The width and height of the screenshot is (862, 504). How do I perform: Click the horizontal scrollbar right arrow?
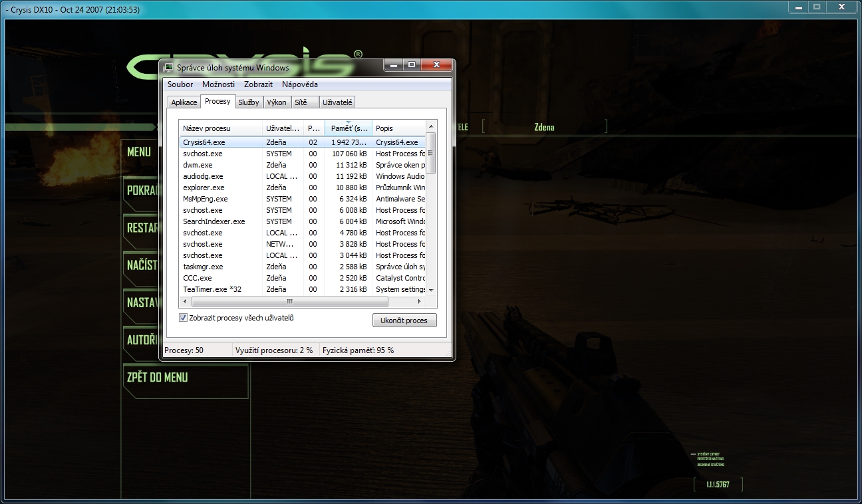(420, 301)
